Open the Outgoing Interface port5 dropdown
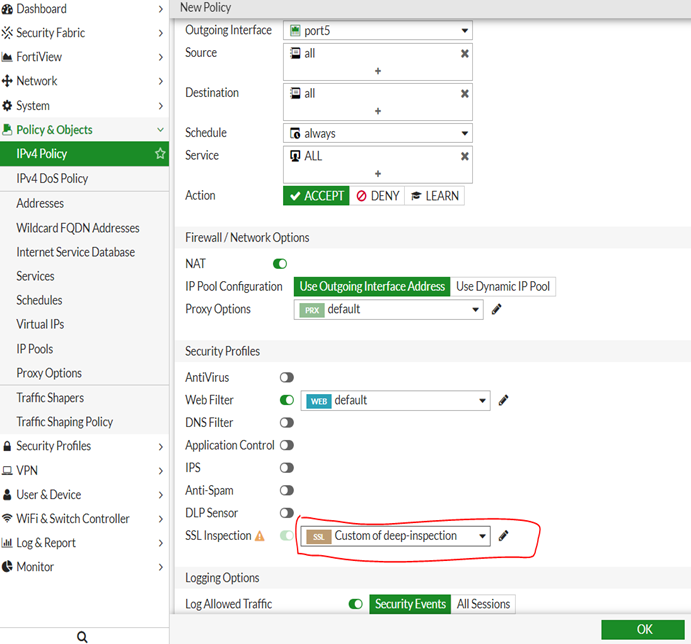The height and width of the screenshot is (644, 691). [x=378, y=30]
